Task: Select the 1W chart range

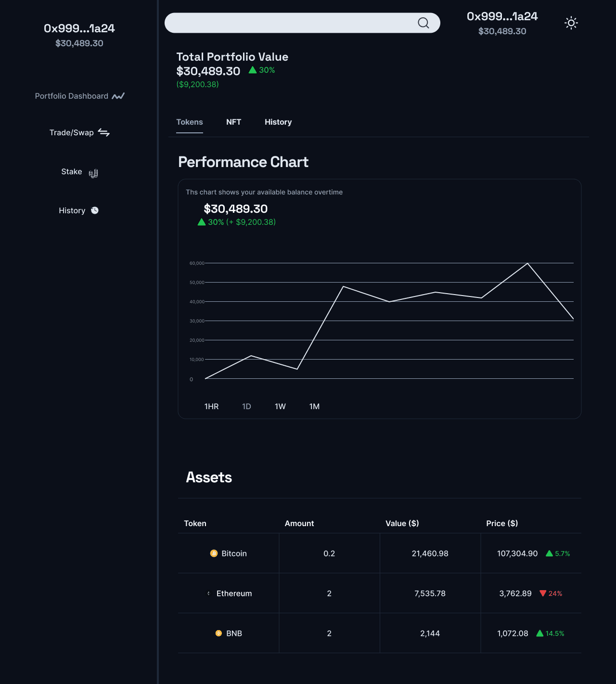Action: (x=280, y=406)
